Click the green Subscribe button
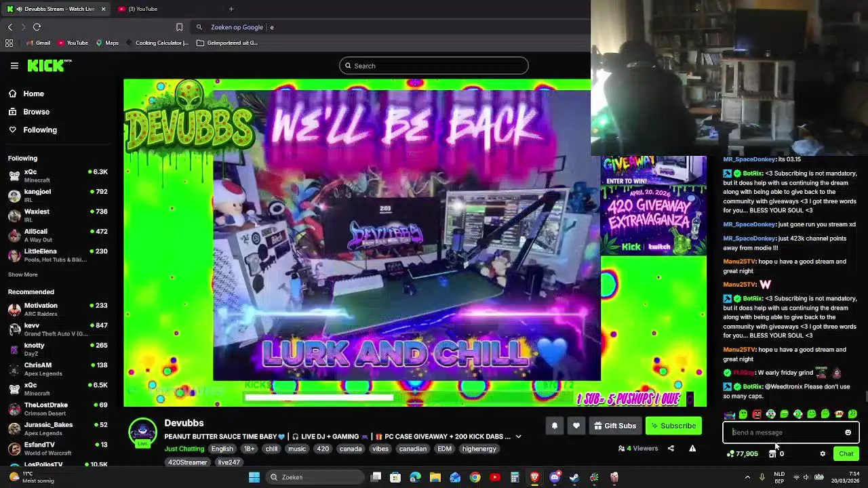Viewport: 868px width, 488px height. (x=673, y=426)
